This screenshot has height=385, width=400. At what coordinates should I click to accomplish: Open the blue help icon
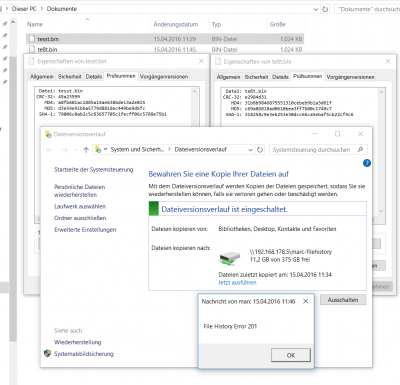(x=367, y=163)
